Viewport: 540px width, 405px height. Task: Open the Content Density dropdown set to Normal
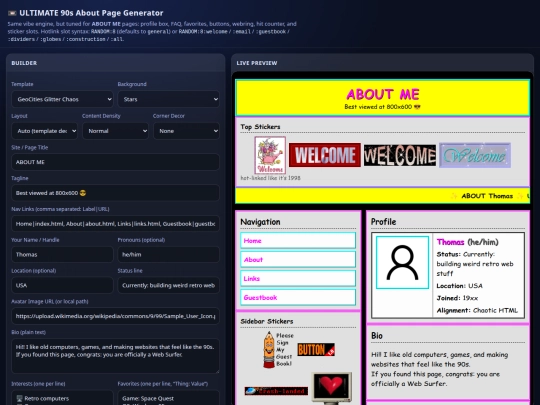[115, 131]
